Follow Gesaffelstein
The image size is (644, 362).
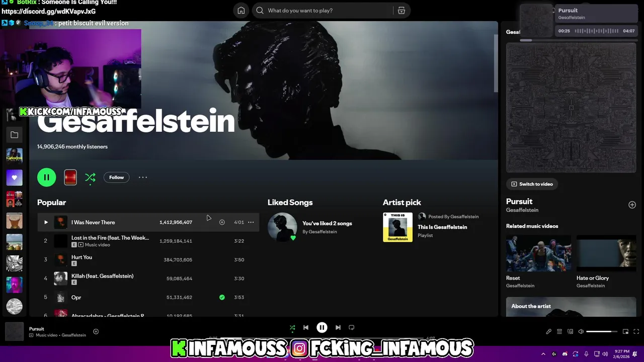(116, 177)
